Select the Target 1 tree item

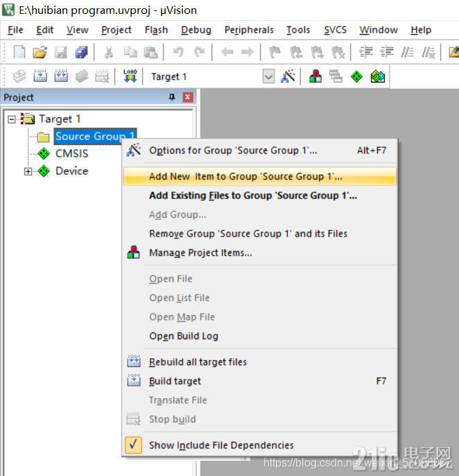click(x=60, y=119)
